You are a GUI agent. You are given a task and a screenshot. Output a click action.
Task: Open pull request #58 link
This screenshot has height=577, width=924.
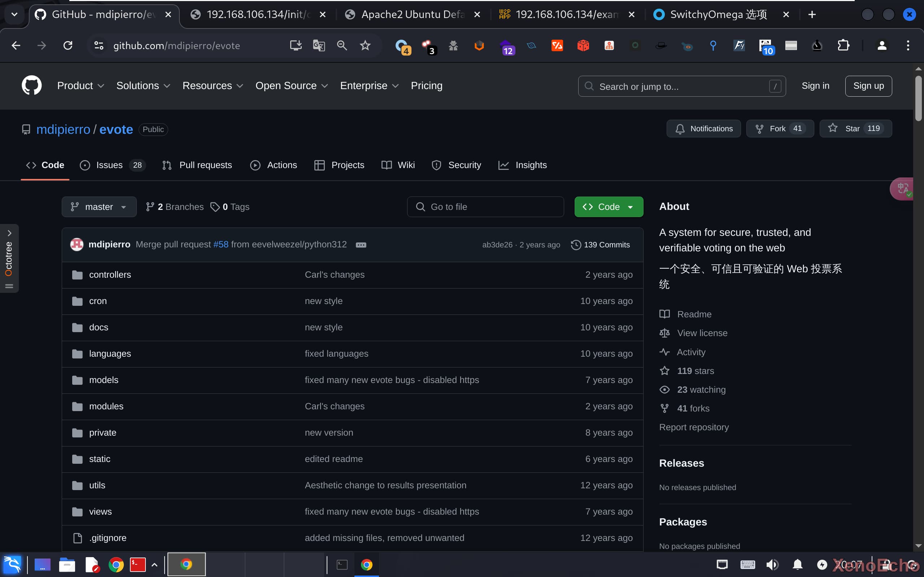(x=221, y=244)
